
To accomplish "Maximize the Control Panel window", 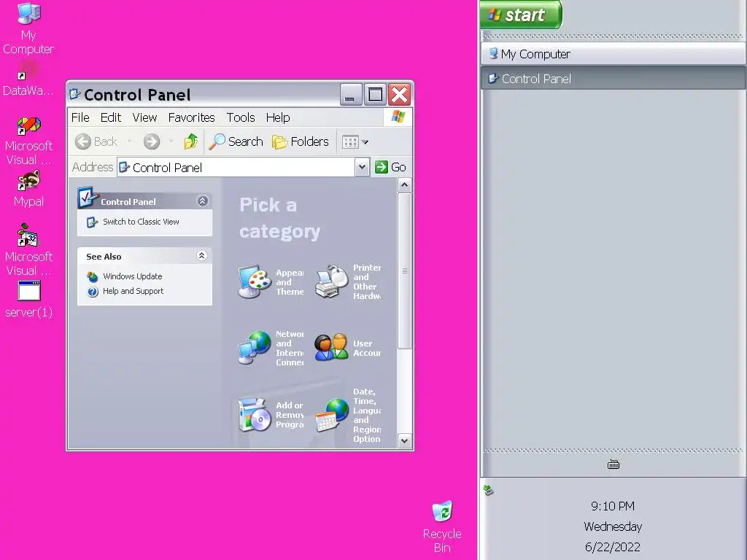I will pos(375,94).
